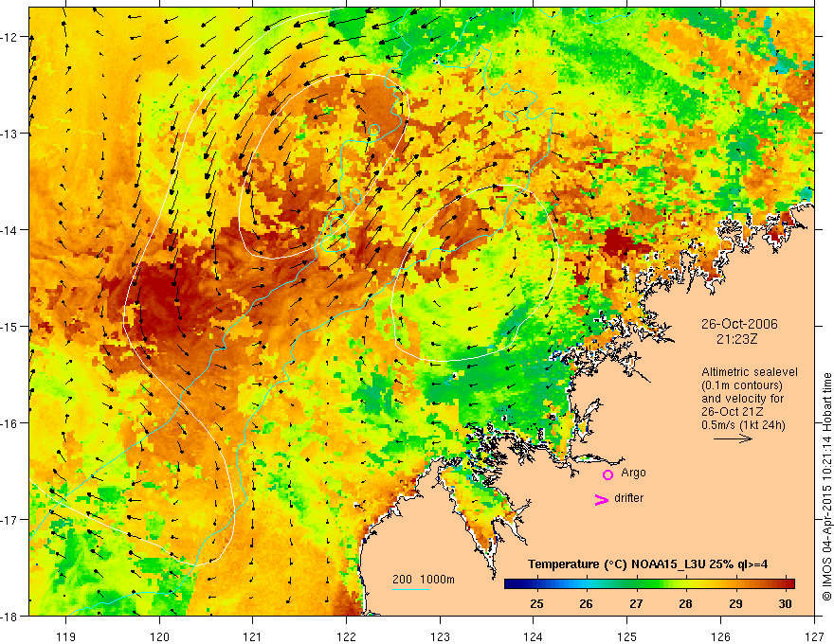Viewport: 834px width, 644px height.
Task: Click the magenta drifter legend marker
Action: (x=602, y=499)
